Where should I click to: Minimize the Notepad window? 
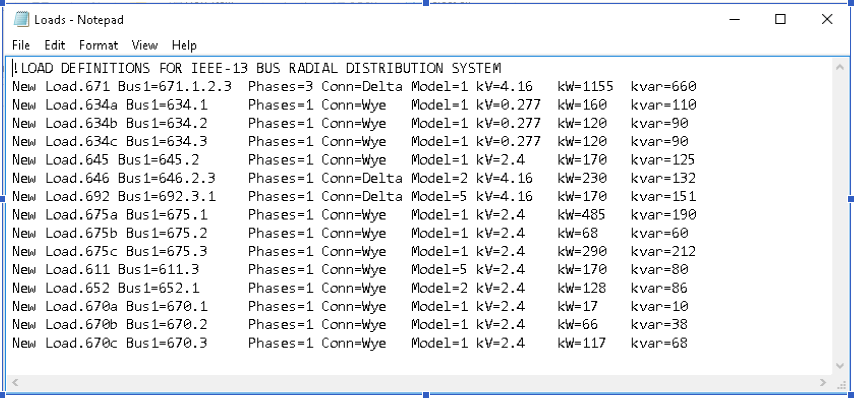(x=735, y=19)
